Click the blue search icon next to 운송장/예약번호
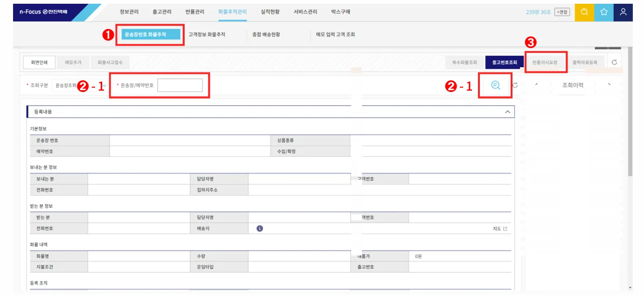Viewport: 644px width, 297px height. (x=495, y=85)
